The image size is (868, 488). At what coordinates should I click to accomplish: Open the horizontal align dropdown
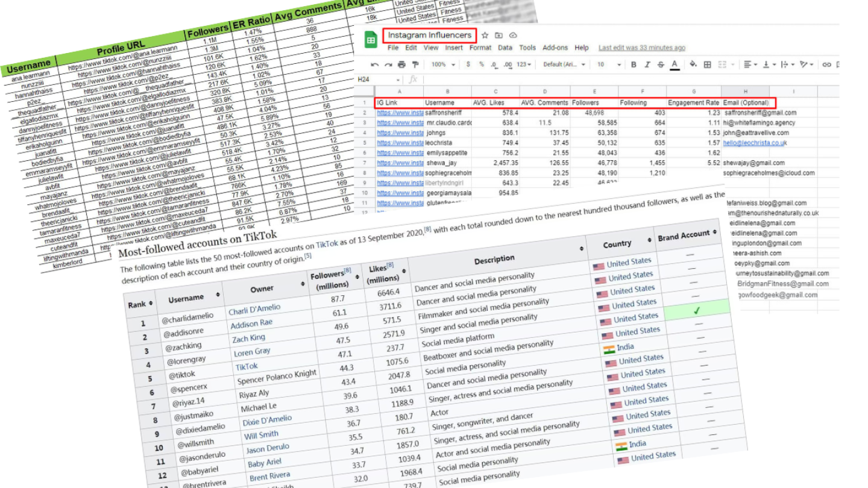pos(750,64)
